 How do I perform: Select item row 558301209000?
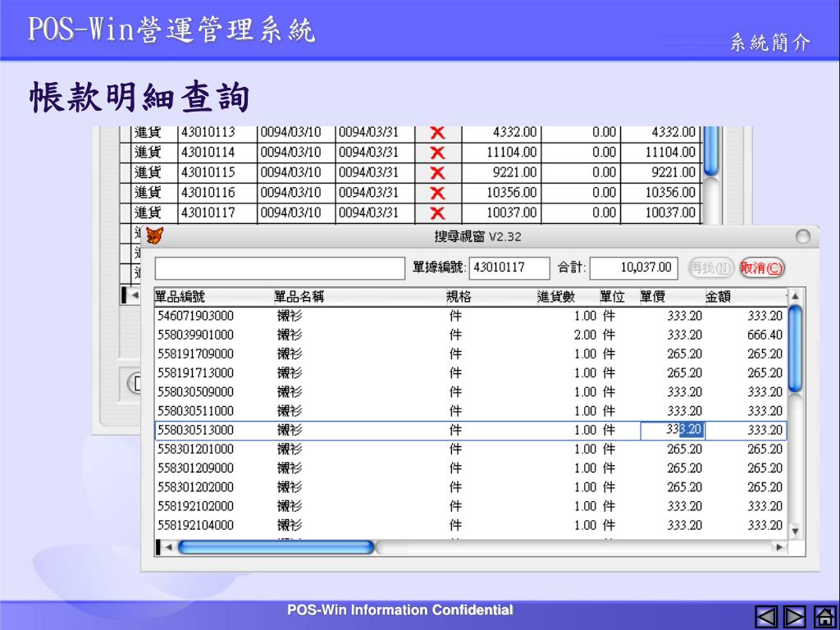tap(471, 468)
